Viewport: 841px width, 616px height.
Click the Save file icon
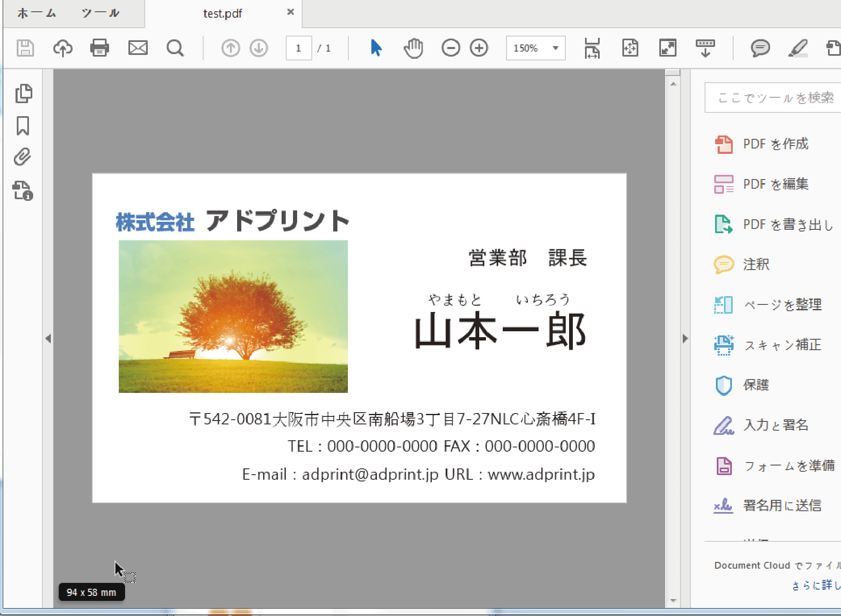pos(25,48)
